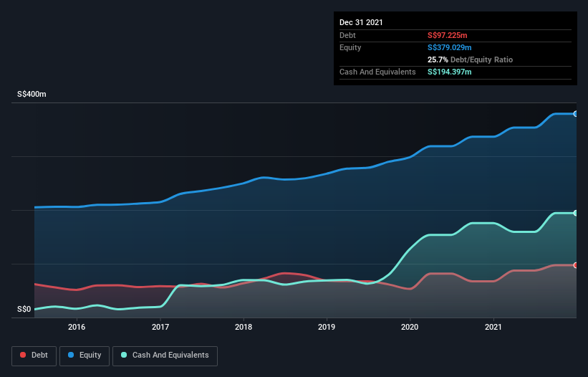
Task: Click the Cash And Equivalents endpoint marker
Action: 576,213
